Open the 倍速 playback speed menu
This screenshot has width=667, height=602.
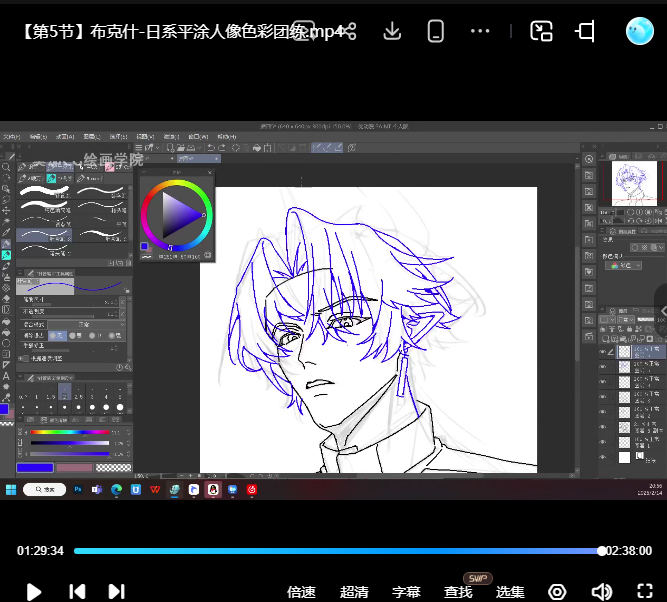coord(301,592)
